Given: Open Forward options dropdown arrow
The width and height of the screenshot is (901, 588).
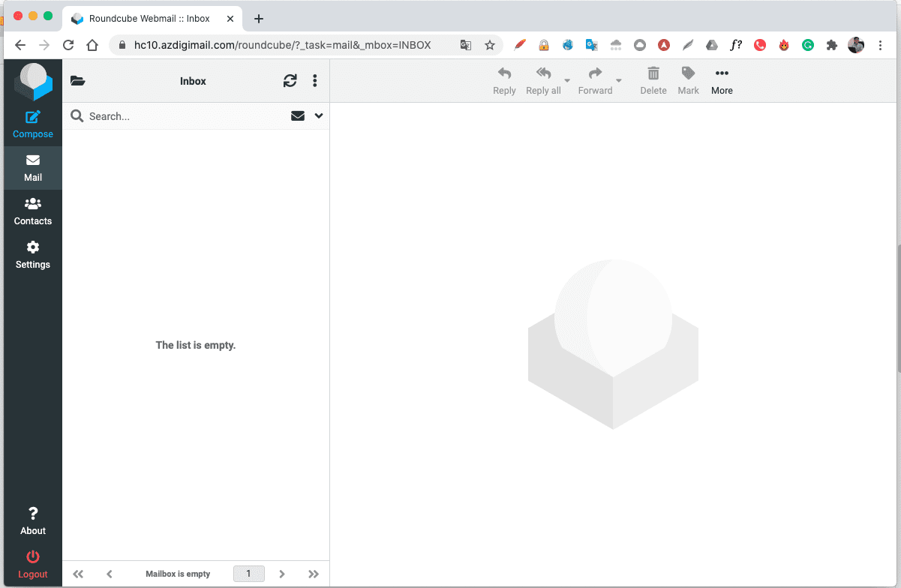Looking at the screenshot, I should (x=619, y=81).
